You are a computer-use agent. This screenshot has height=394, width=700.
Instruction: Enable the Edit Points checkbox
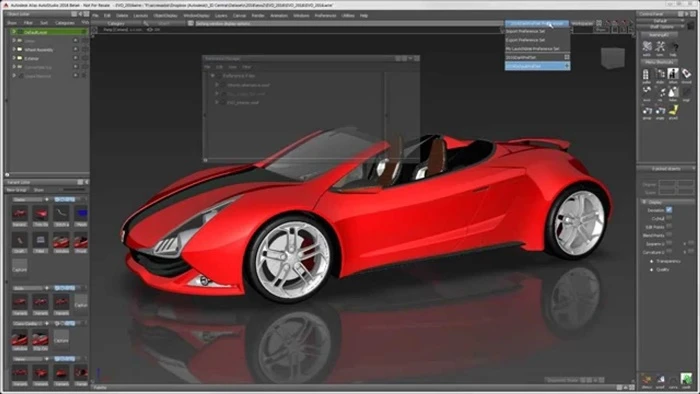click(x=669, y=227)
